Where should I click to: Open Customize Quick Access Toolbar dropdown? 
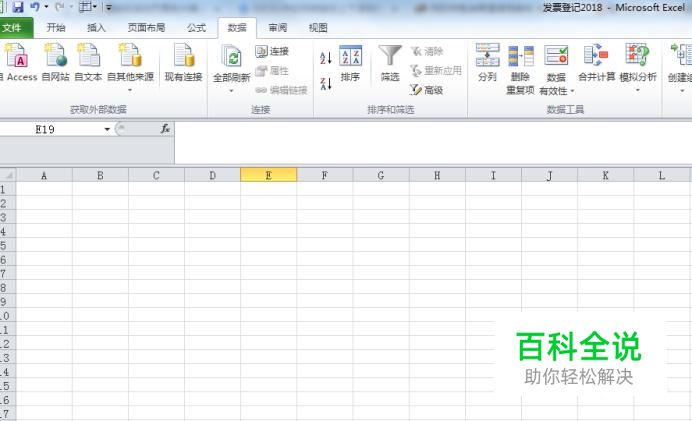(109, 7)
